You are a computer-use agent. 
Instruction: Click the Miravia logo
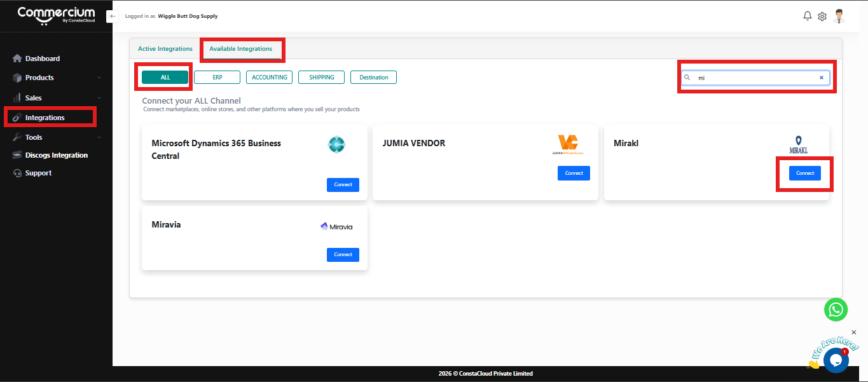(336, 226)
